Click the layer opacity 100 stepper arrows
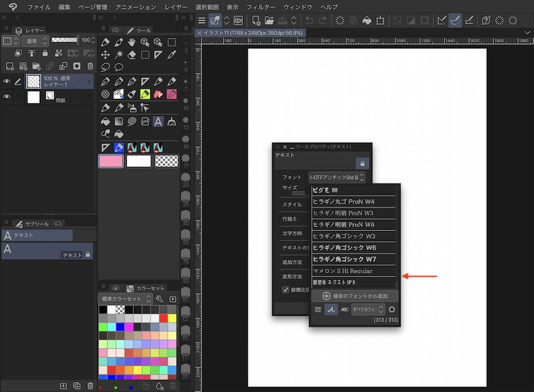Screen dimensions: 534x392 tap(93, 40)
